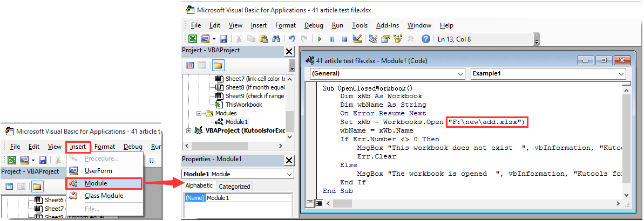Select Module1 in the project tree
The width and height of the screenshot is (644, 221).
click(x=236, y=122)
